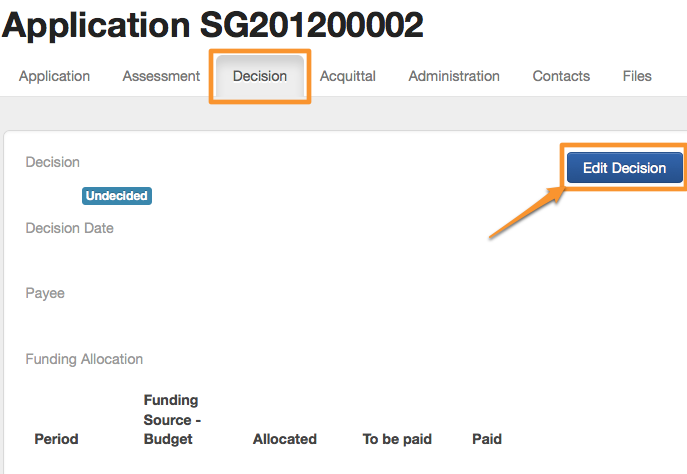Select the Allocated column header
Viewport: 687px width, 474px height.
pos(285,439)
